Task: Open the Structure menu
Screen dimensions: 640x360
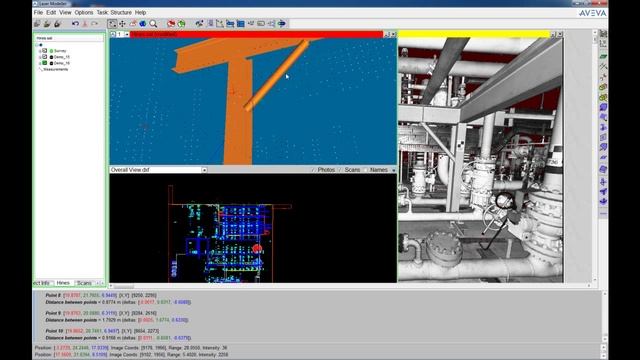Action: click(x=121, y=13)
